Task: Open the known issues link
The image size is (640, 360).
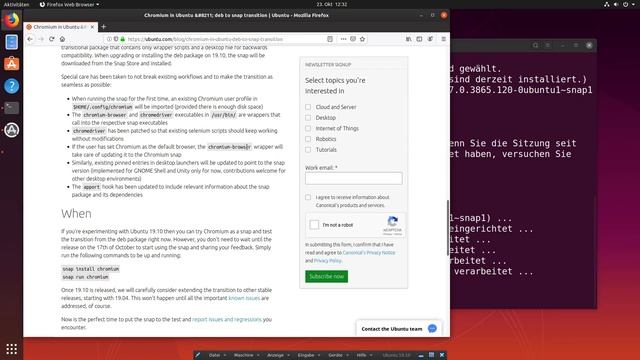Action: click(244, 298)
